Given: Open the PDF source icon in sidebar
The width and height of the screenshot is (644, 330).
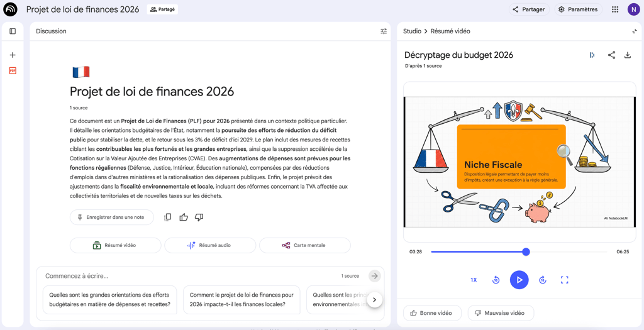Looking at the screenshot, I should click(x=13, y=71).
